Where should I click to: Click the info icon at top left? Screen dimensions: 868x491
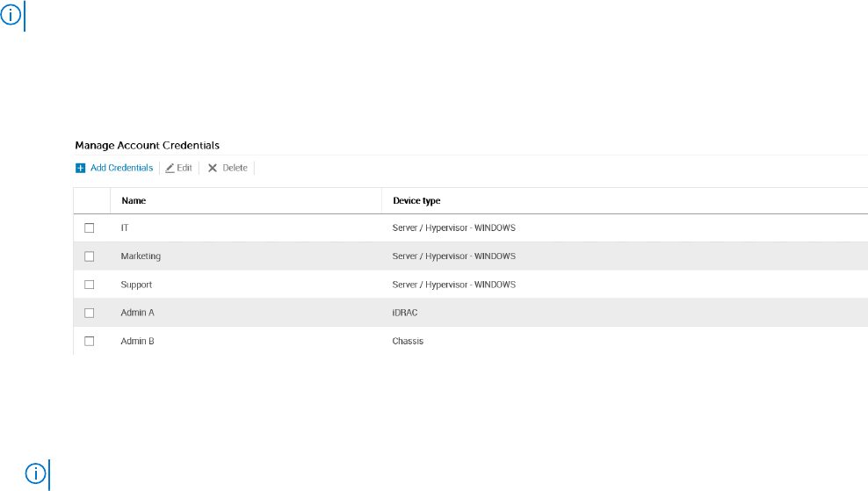11,15
